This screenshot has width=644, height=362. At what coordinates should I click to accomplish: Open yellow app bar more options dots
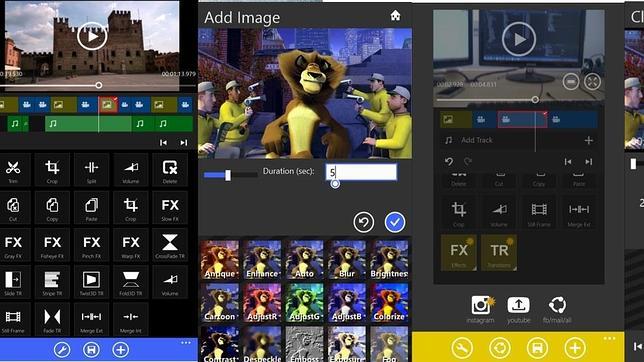click(x=610, y=339)
